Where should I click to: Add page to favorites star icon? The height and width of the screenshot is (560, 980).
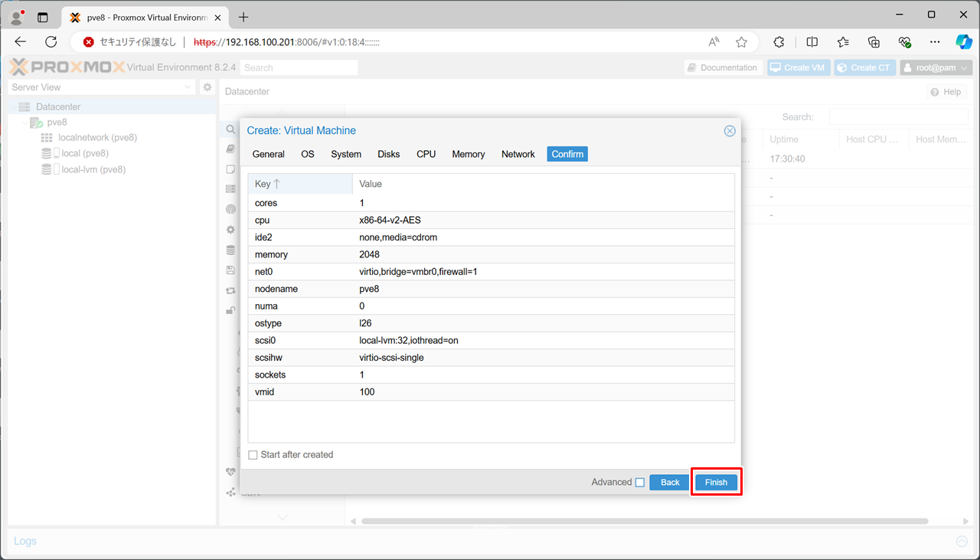coord(741,42)
